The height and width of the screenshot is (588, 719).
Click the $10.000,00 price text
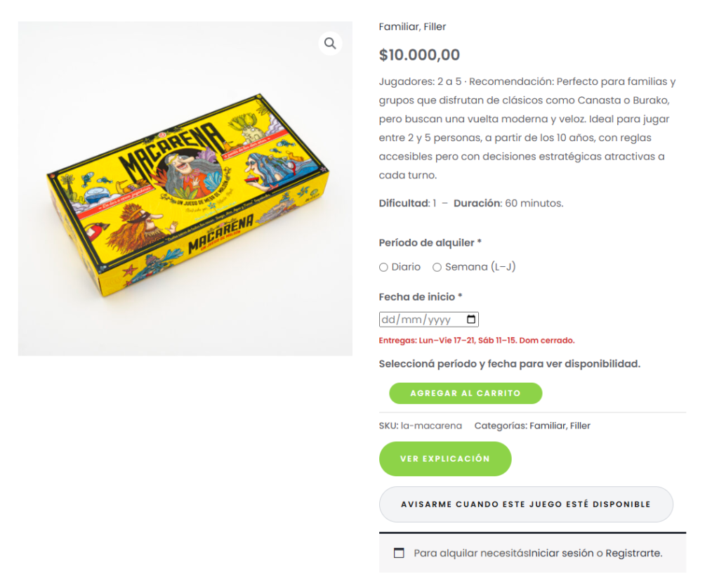click(x=419, y=55)
